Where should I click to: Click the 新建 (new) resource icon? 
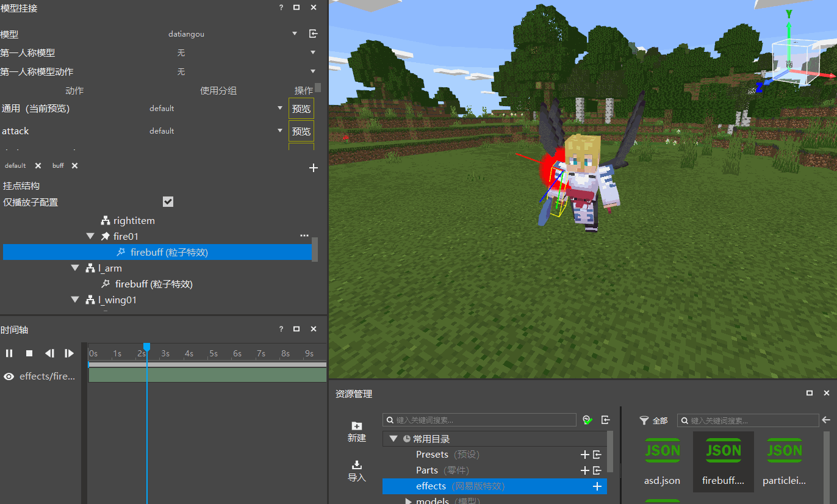[357, 426]
